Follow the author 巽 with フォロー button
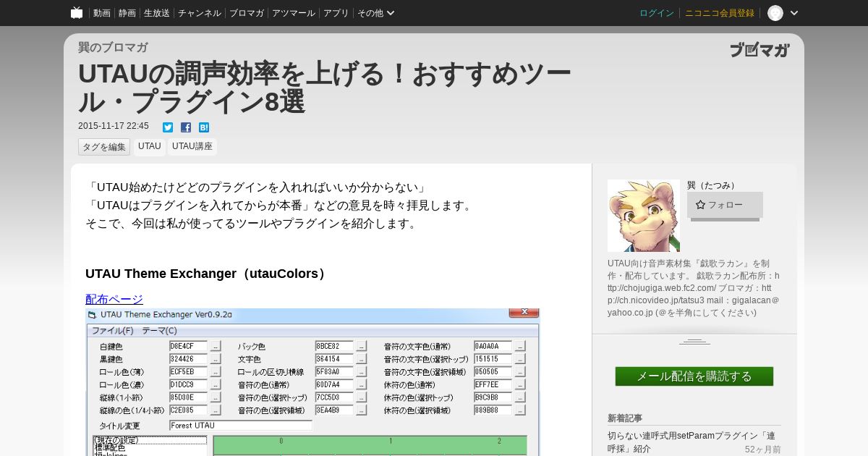Viewport: 868px width, 456px height. 725,205
